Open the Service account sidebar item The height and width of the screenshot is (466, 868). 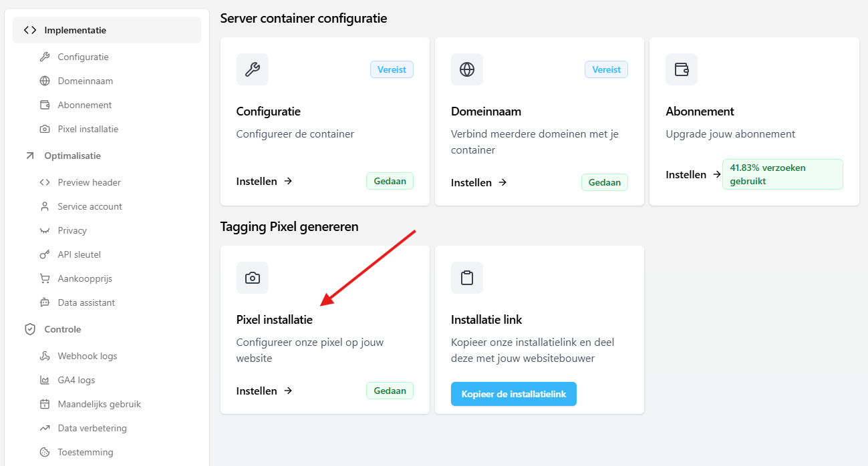point(90,206)
